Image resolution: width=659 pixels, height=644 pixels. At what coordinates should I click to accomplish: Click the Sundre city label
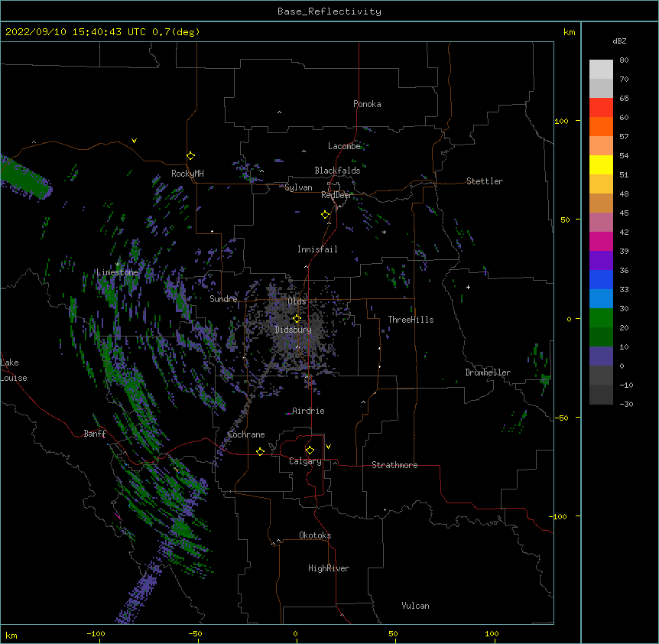coord(223,299)
